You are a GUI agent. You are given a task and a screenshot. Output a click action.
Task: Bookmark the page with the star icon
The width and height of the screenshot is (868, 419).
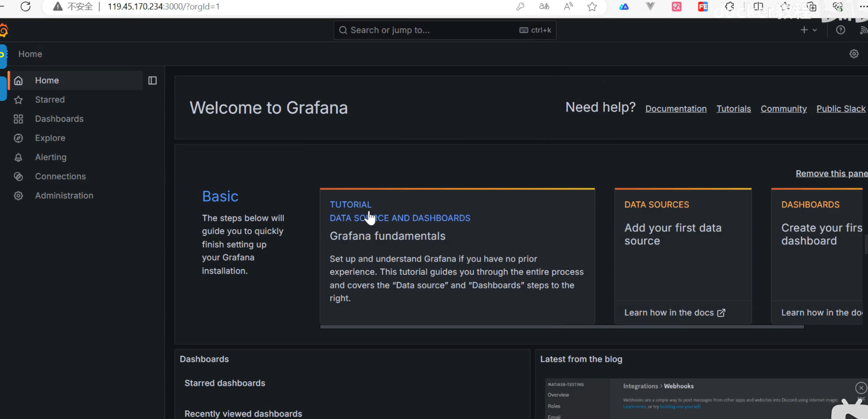click(592, 6)
